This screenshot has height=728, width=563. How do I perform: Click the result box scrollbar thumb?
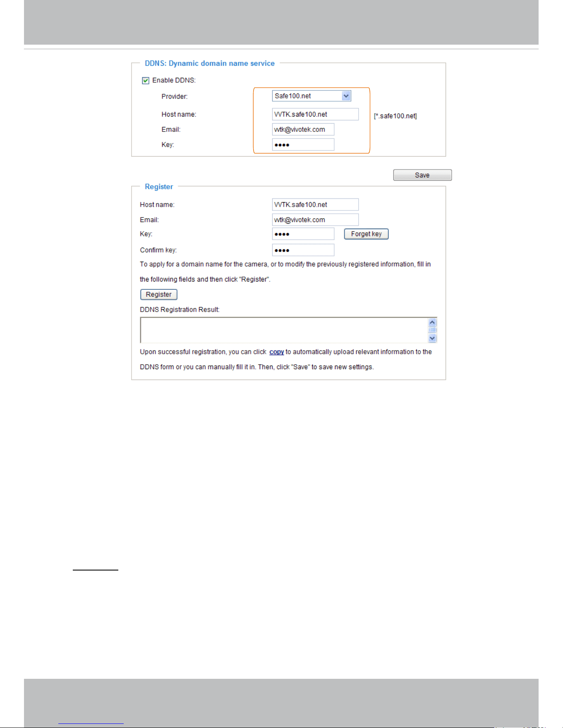coord(433,330)
